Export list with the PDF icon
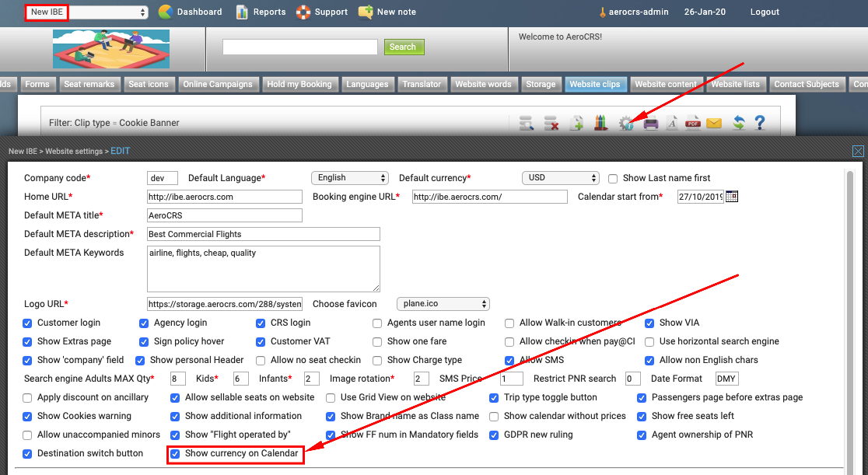 coord(692,123)
